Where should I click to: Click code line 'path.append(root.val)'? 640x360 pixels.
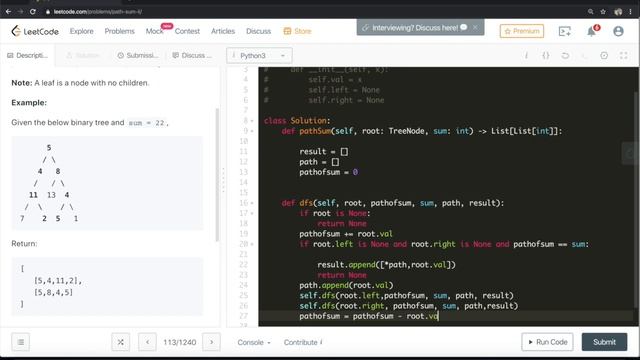pyautogui.click(x=346, y=285)
